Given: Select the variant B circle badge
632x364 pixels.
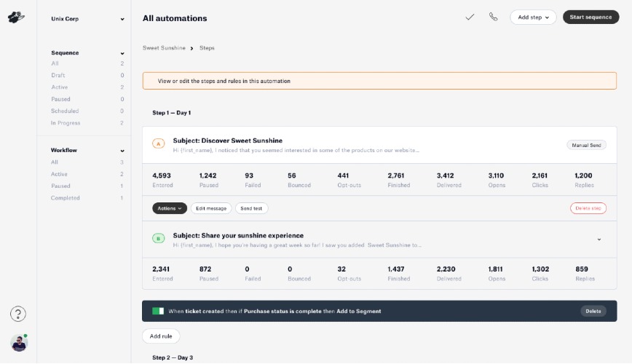Looking at the screenshot, I should tap(159, 238).
